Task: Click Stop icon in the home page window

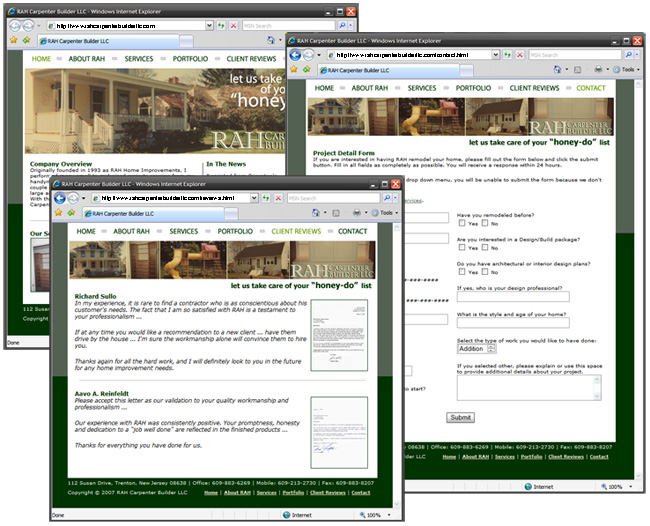Action: click(234, 26)
